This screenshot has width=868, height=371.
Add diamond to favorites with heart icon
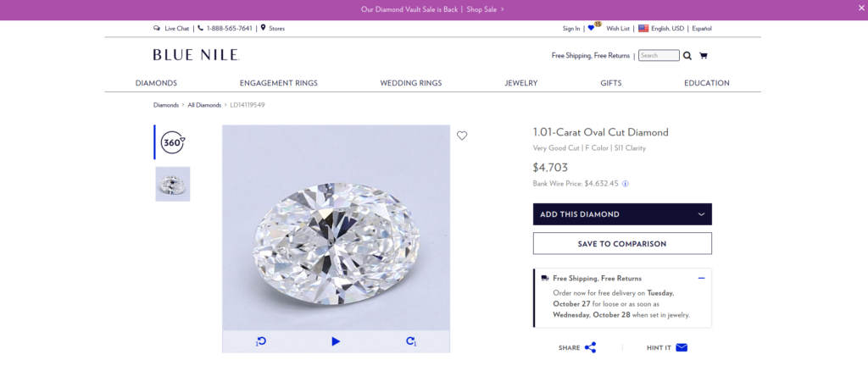(462, 136)
